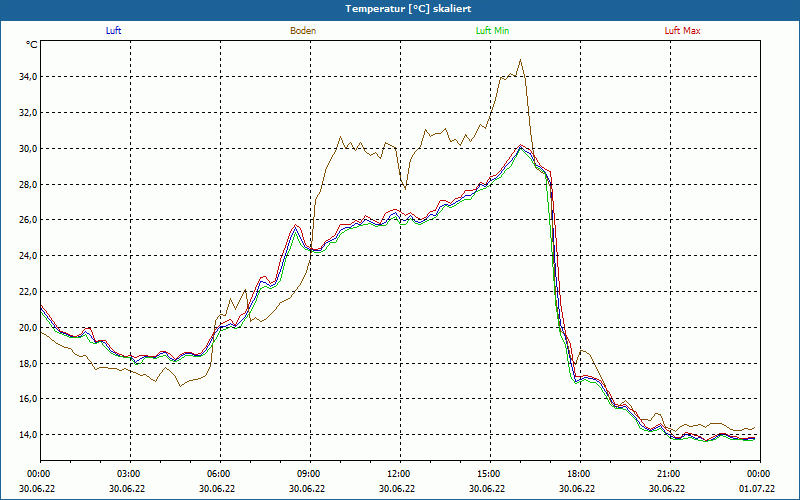Click the Boden legend label
This screenshot has width=800, height=500.
click(x=303, y=31)
